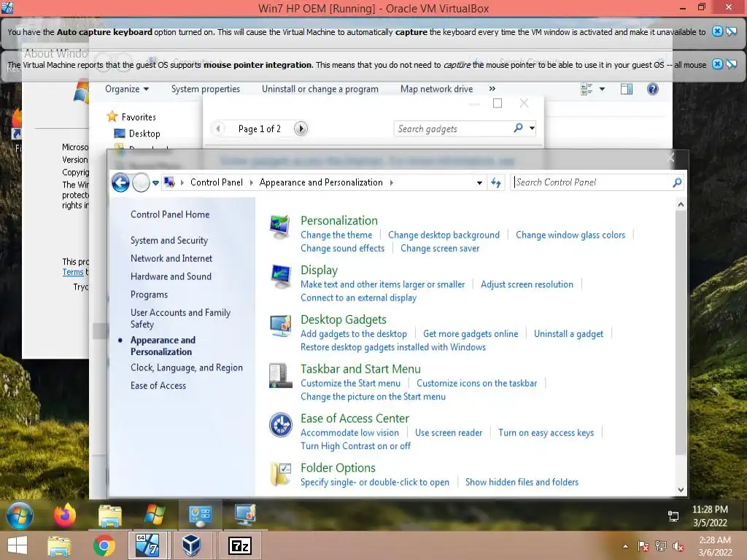The image size is (747, 560).
Task: Open Customize the Start menu link
Action: (350, 384)
